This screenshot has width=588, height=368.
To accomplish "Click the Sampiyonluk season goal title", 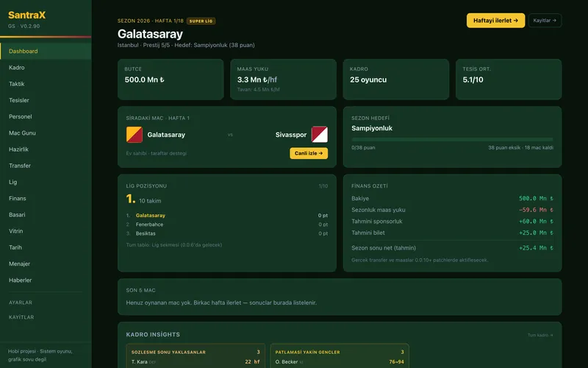I will coord(372,128).
